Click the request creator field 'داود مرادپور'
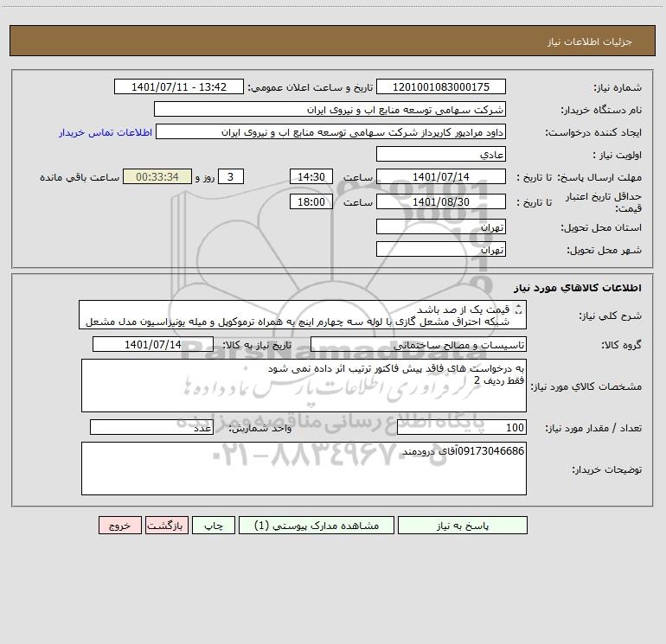 pyautogui.click(x=331, y=131)
